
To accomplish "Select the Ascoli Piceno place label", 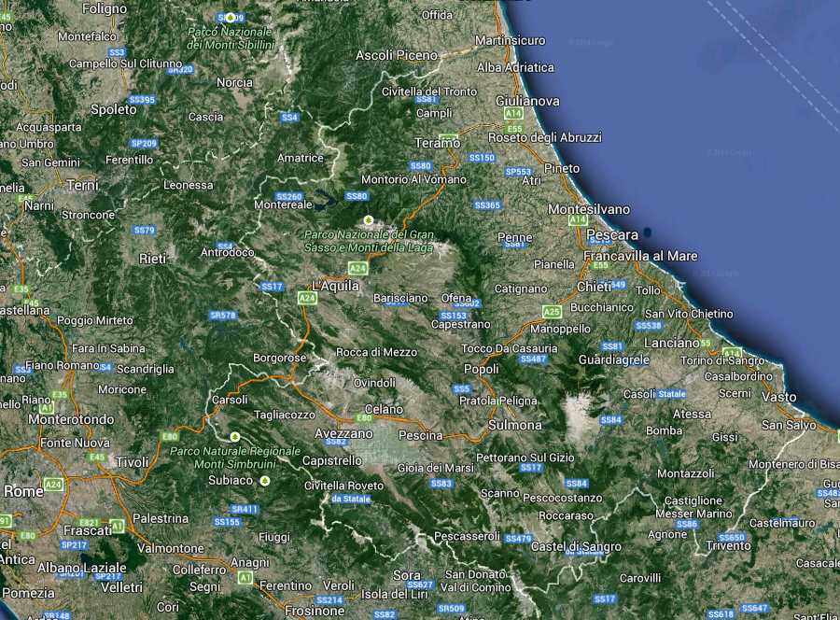I will point(396,56).
